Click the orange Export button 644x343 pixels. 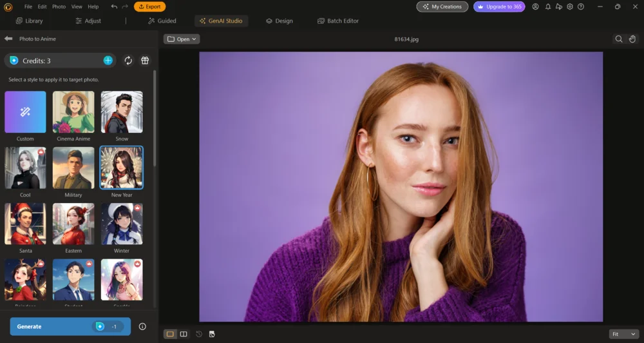click(x=149, y=6)
